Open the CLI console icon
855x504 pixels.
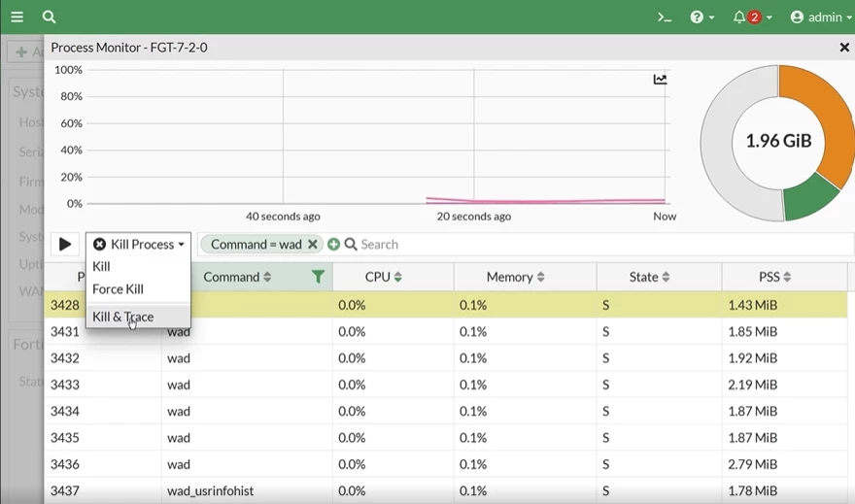[x=665, y=17]
